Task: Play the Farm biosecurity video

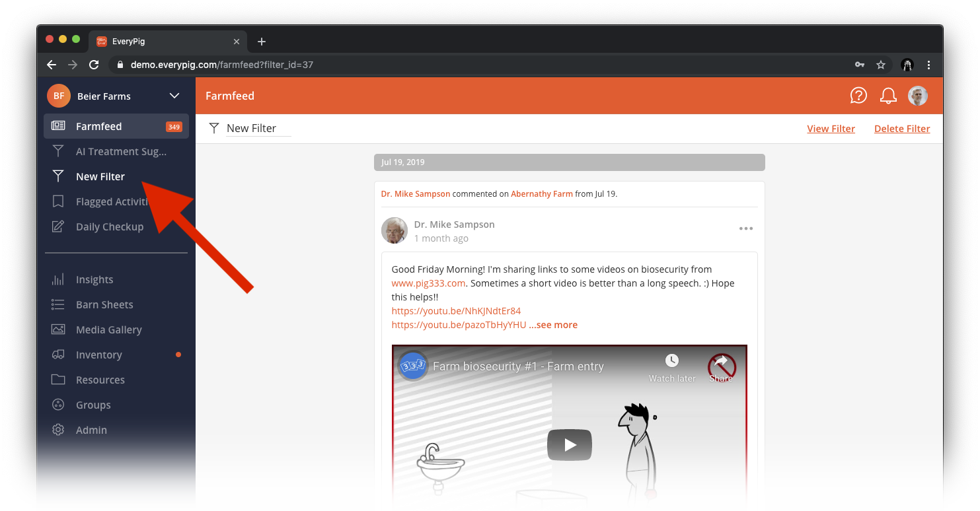Action: (570, 445)
